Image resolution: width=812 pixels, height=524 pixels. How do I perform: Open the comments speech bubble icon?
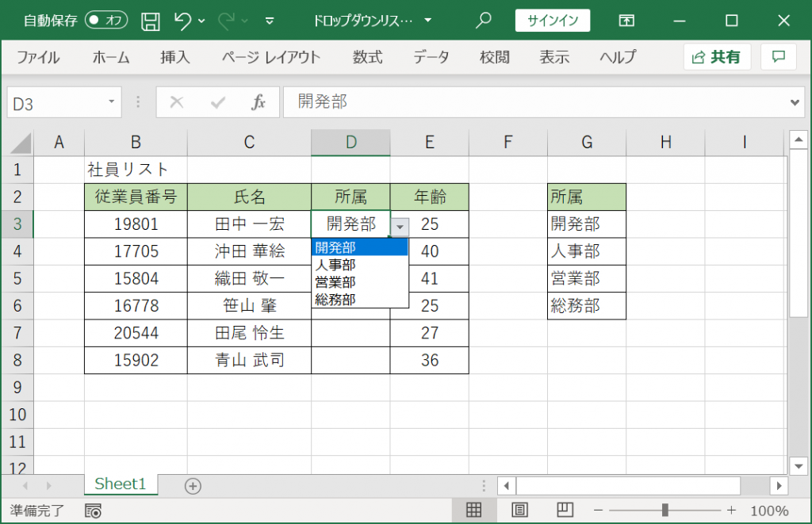pos(779,56)
